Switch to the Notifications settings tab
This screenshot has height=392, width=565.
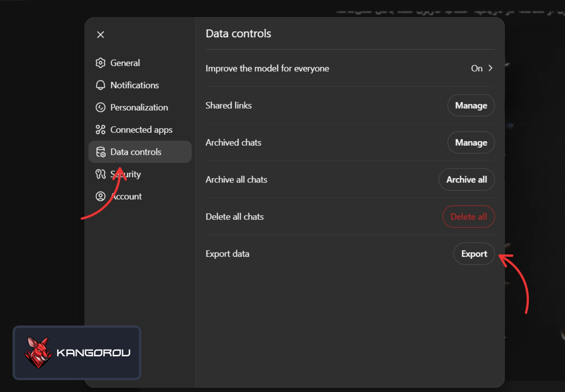coord(135,85)
